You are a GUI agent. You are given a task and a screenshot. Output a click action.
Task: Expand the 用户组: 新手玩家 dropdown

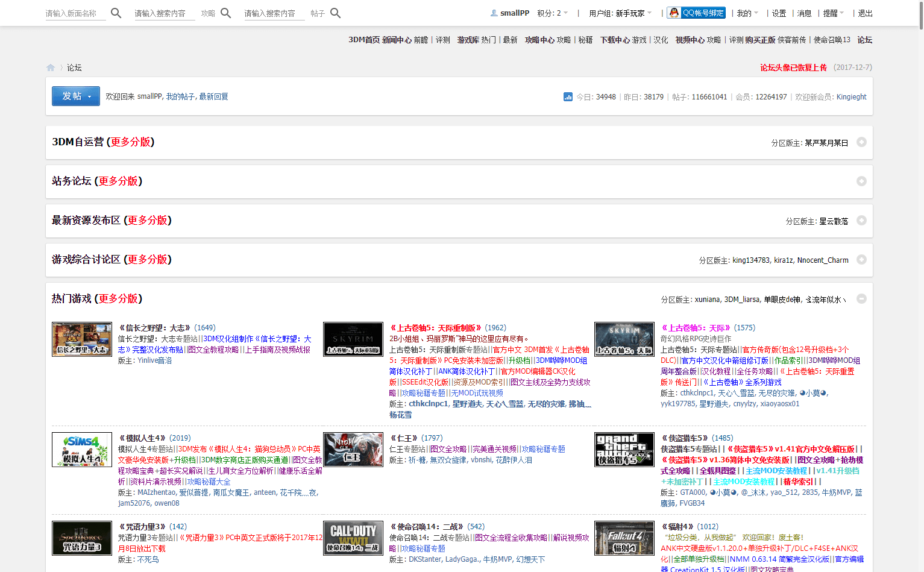click(x=620, y=13)
